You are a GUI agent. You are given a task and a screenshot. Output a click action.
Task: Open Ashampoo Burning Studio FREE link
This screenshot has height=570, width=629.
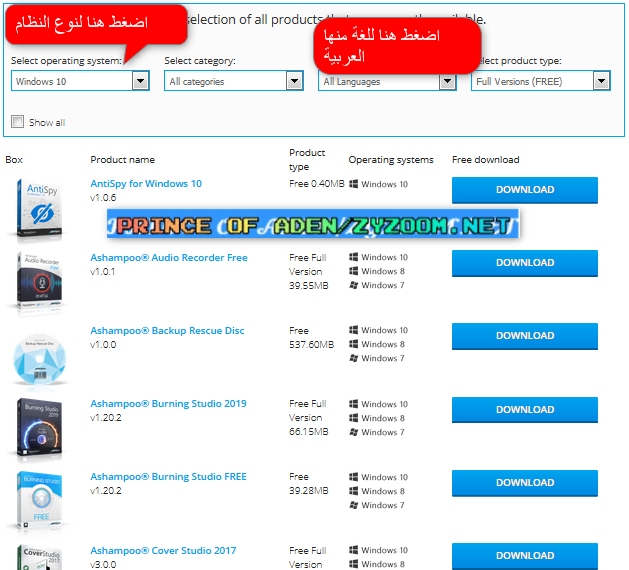[x=168, y=477]
